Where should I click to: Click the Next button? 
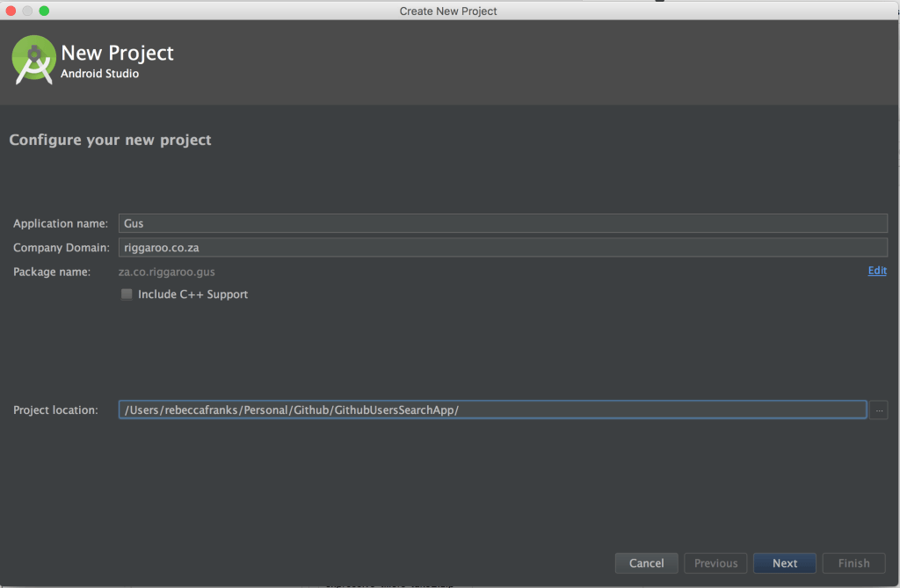click(x=784, y=563)
